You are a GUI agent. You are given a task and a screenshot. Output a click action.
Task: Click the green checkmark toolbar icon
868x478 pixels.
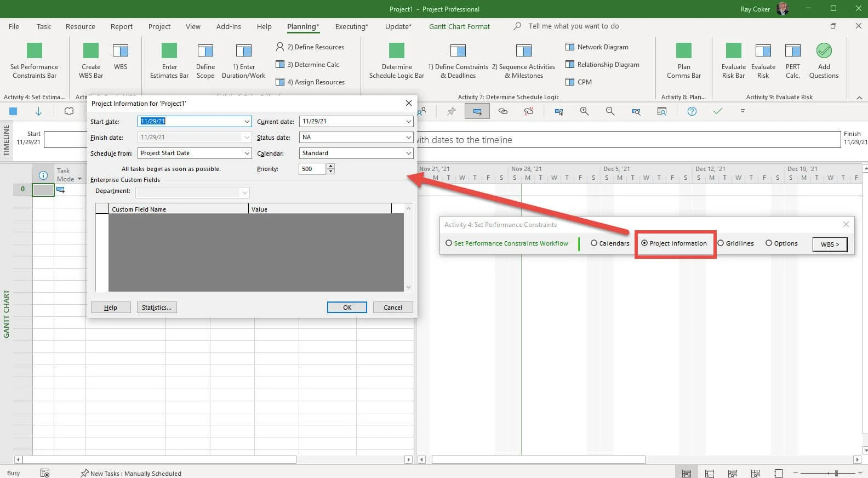coord(717,111)
